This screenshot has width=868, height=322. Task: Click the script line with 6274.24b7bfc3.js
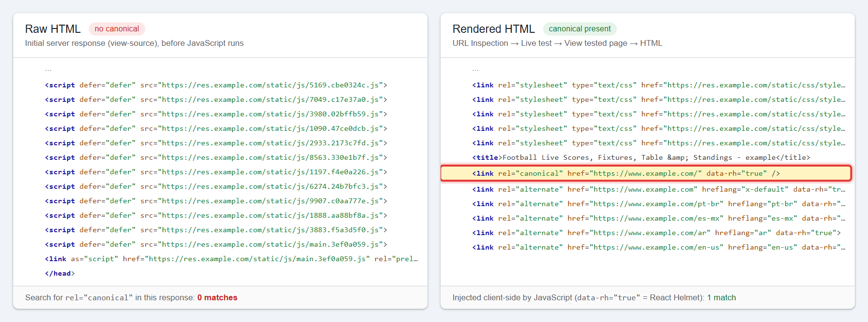(x=216, y=186)
